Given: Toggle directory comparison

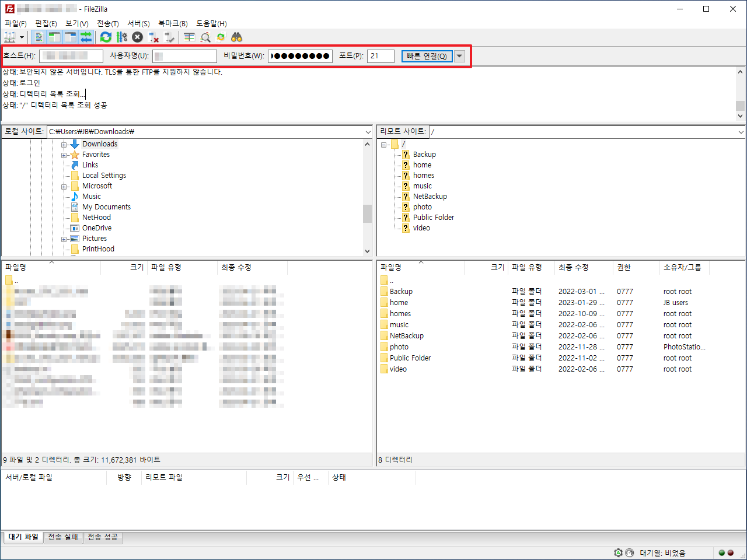Looking at the screenshot, I should (205, 37).
